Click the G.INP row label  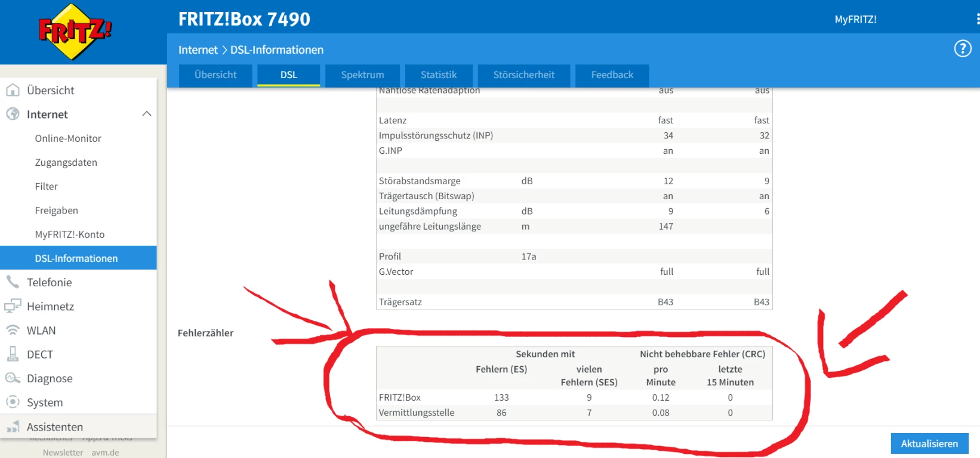pyautogui.click(x=390, y=150)
